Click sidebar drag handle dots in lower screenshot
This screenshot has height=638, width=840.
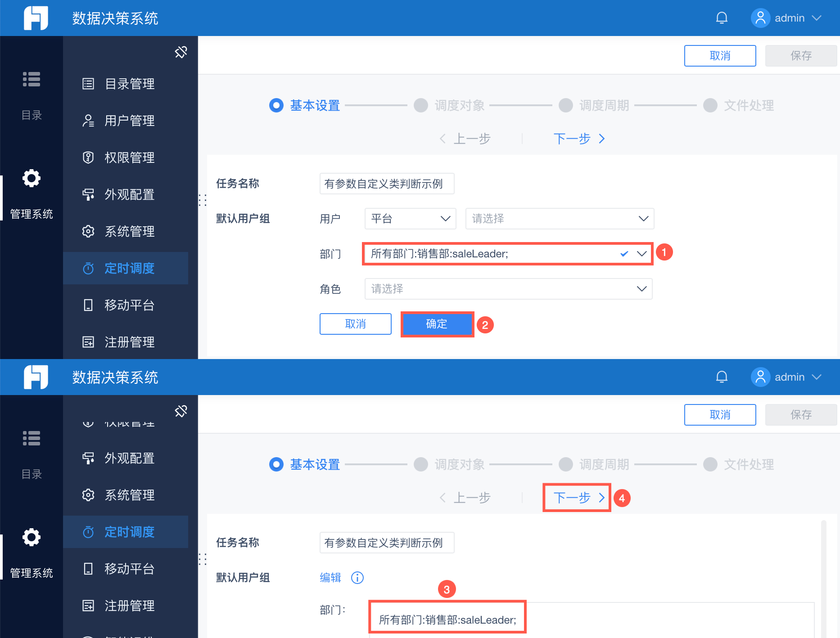pos(203,559)
